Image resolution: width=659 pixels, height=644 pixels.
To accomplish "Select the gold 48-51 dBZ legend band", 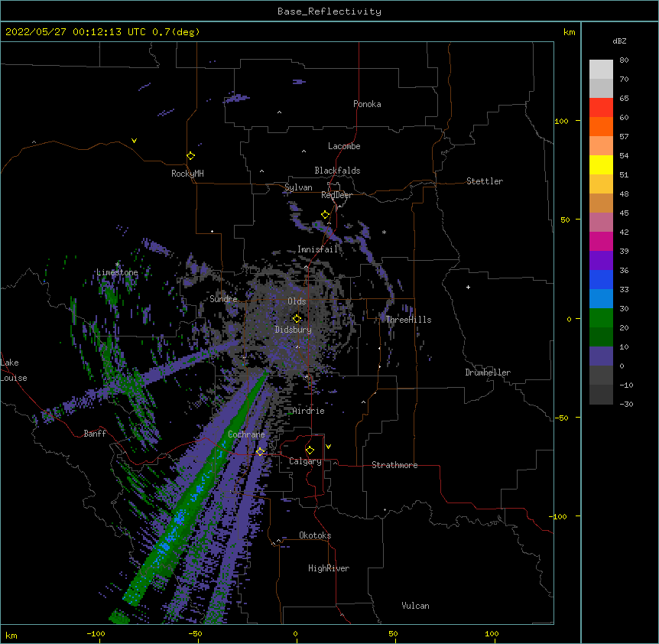I will tap(601, 184).
